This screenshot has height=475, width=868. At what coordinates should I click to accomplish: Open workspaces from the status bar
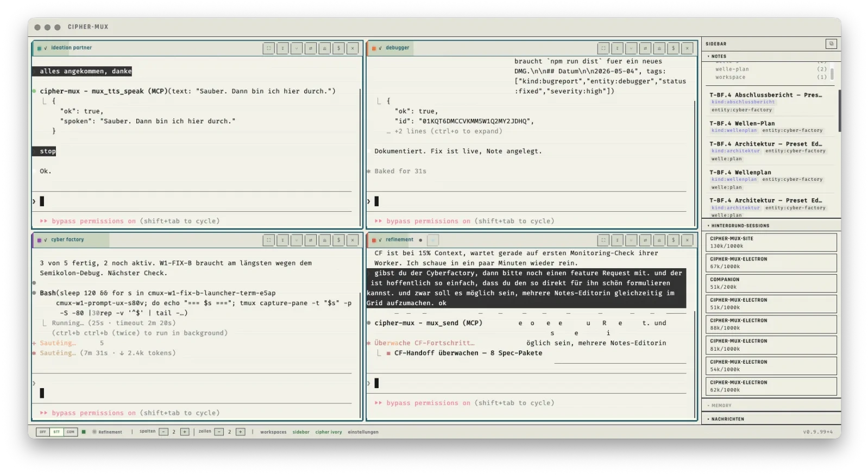tap(273, 432)
